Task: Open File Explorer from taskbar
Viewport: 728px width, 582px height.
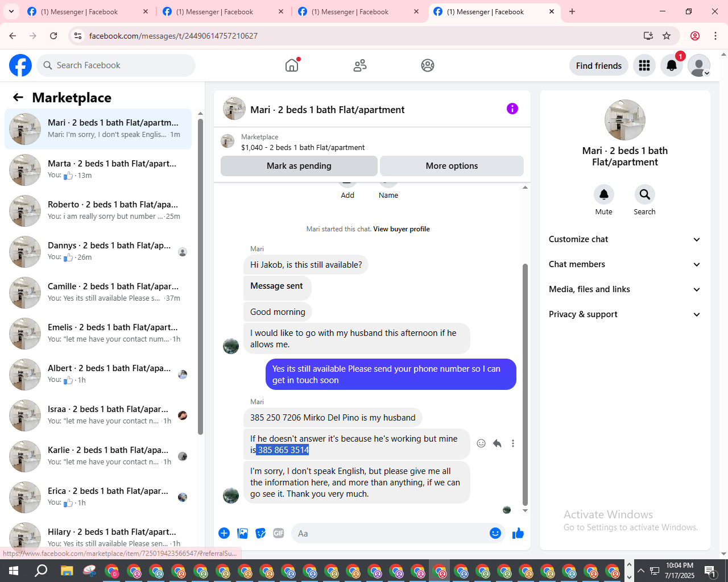Action: 67,571
